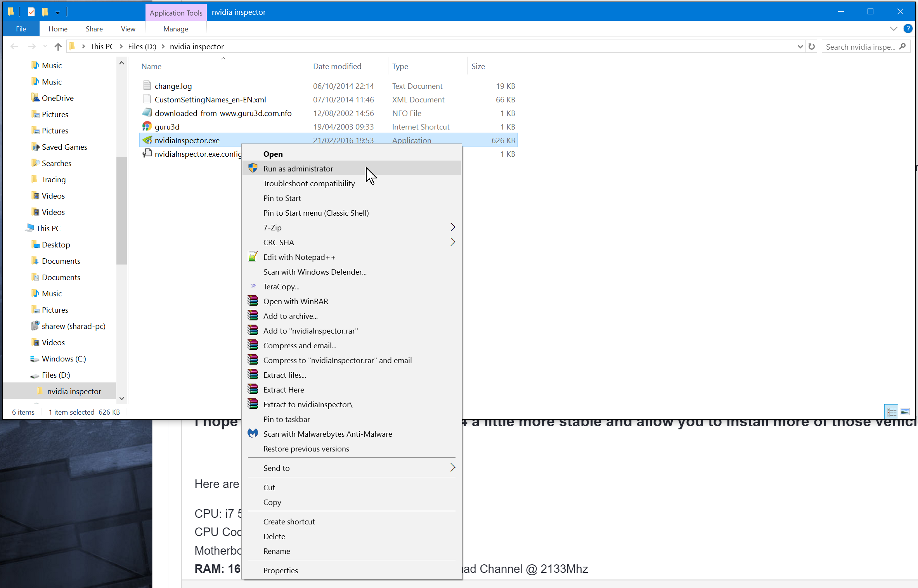Click the Malwarebytes scan icon
The width and height of the screenshot is (918, 588).
click(x=253, y=434)
